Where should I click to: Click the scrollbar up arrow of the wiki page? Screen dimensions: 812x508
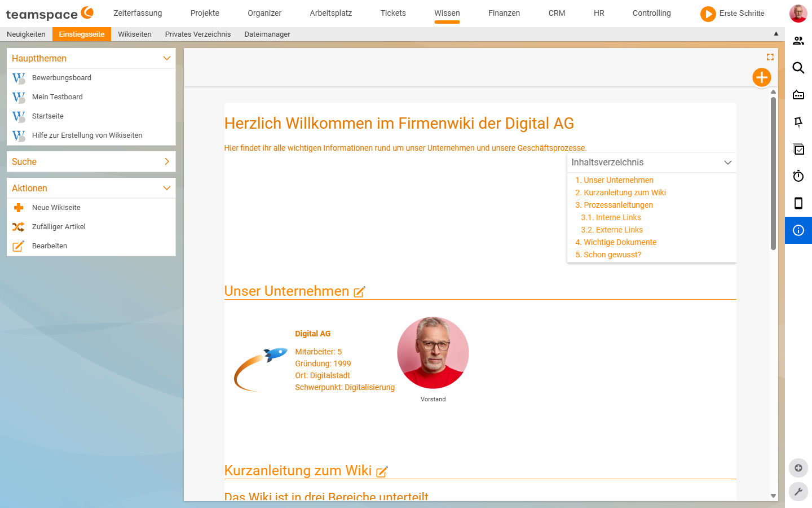(x=774, y=91)
